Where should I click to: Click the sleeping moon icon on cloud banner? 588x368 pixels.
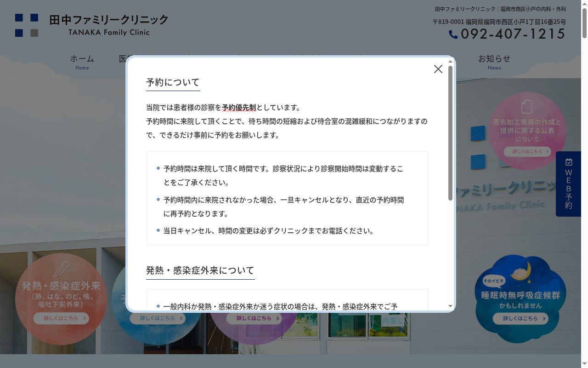click(521, 272)
